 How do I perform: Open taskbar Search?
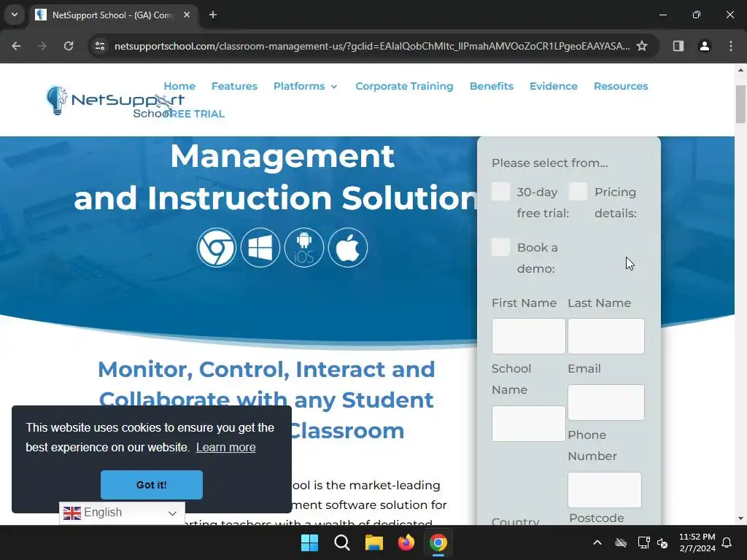tap(342, 542)
